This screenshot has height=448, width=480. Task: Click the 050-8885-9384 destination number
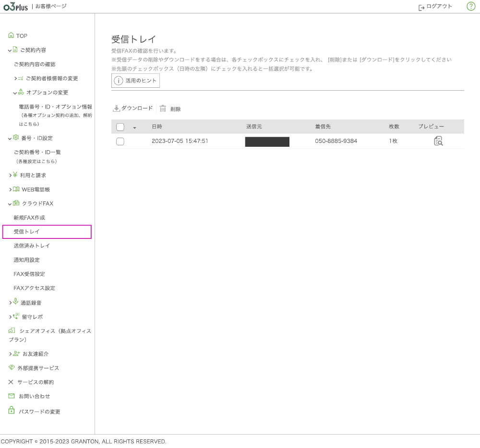(336, 141)
